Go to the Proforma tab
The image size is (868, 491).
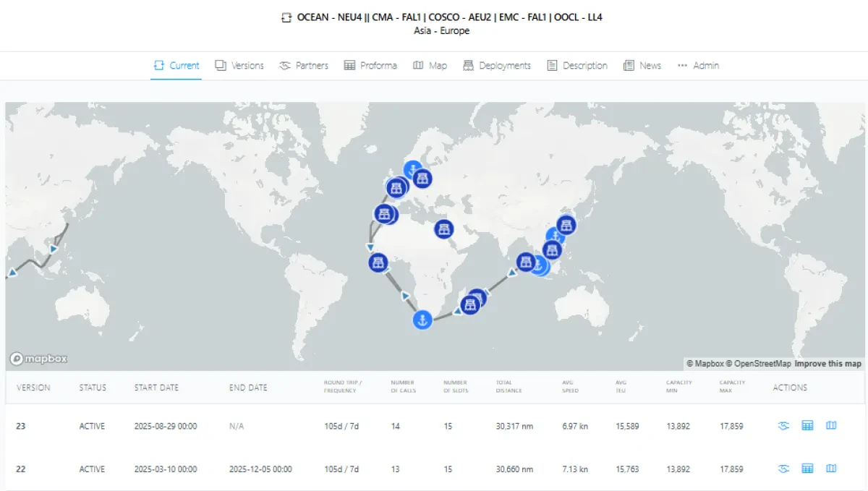coord(370,66)
